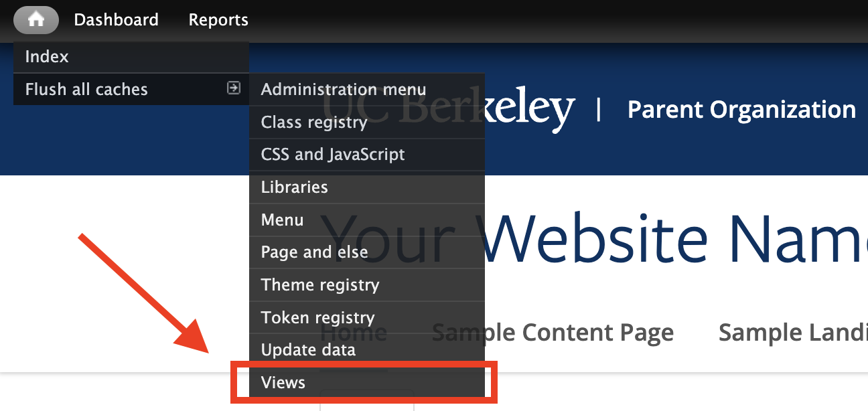Click the Menu cache entry
This screenshot has width=868, height=411.
[x=367, y=220]
